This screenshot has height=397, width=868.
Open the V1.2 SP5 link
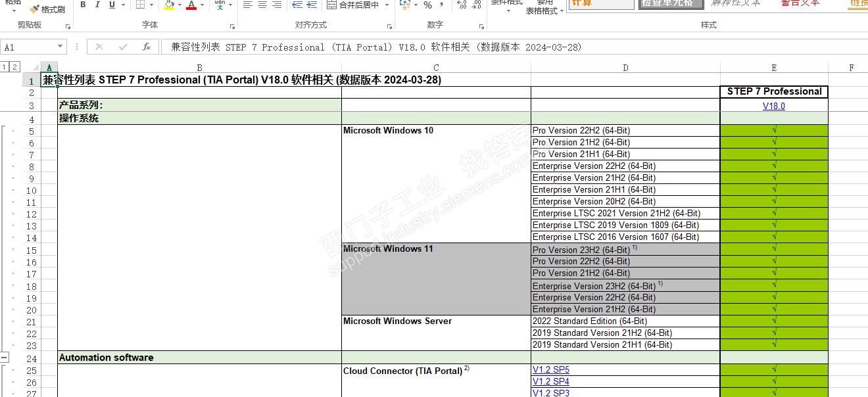[551, 370]
